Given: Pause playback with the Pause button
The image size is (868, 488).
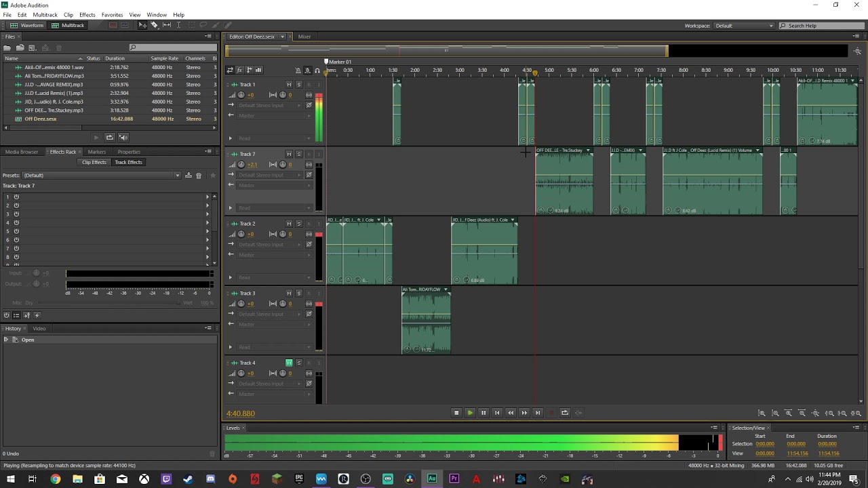Looking at the screenshot, I should [x=484, y=413].
